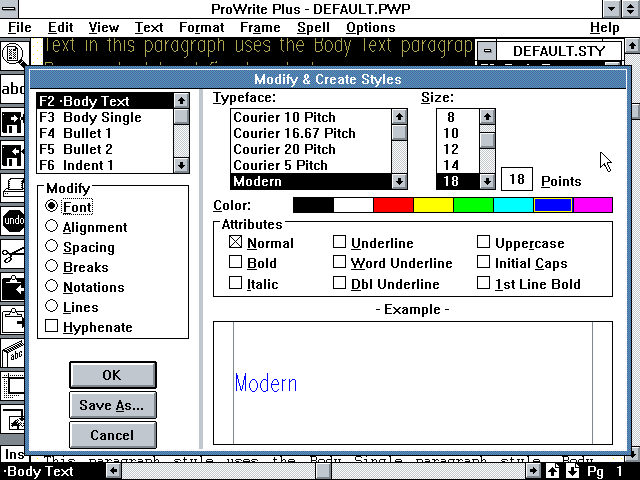This screenshot has height=480, width=640.
Task: Click the black clipboard copy icon
Action: (x=12, y=287)
